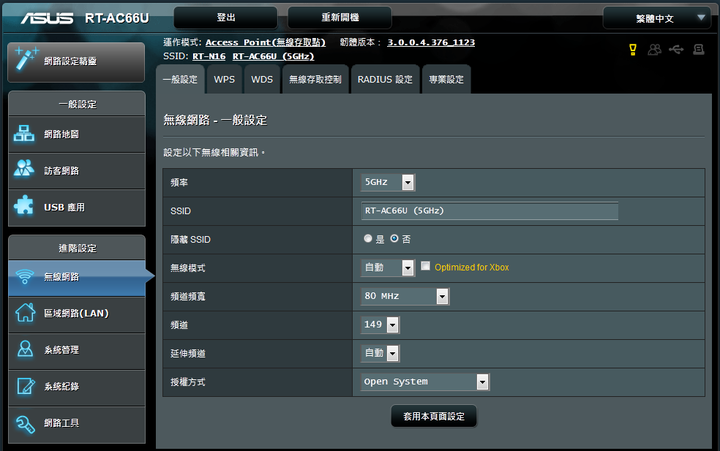The image size is (720, 451).
Task: Switch to the WPS tab
Action: (224, 79)
